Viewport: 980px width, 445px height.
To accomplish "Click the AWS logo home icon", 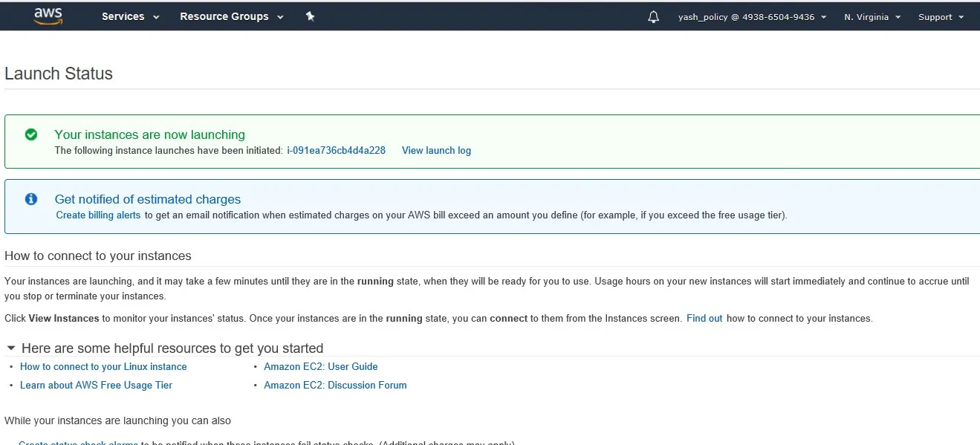I will [48, 16].
